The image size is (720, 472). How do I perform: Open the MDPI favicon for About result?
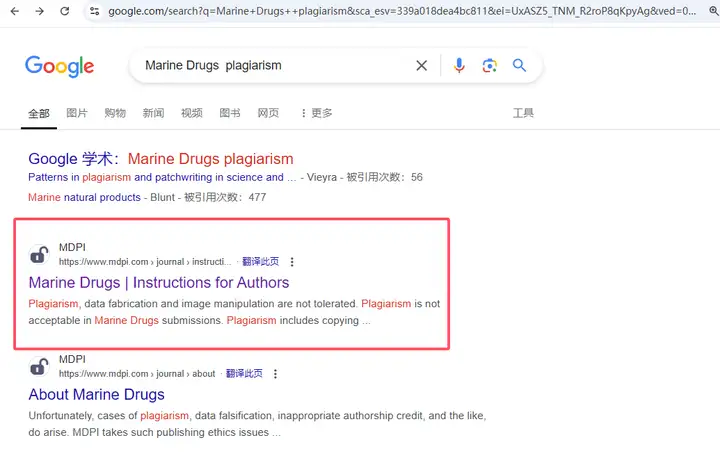point(39,367)
